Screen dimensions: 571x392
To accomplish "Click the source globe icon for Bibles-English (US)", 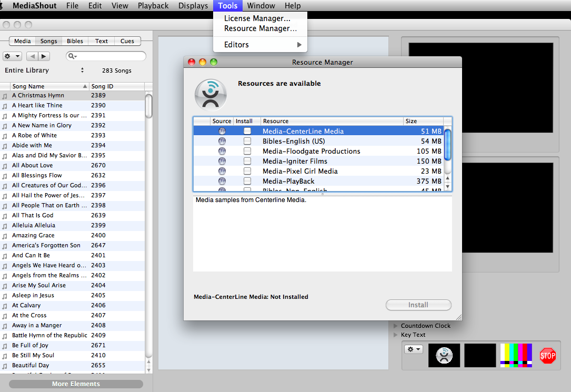I will 222,141.
